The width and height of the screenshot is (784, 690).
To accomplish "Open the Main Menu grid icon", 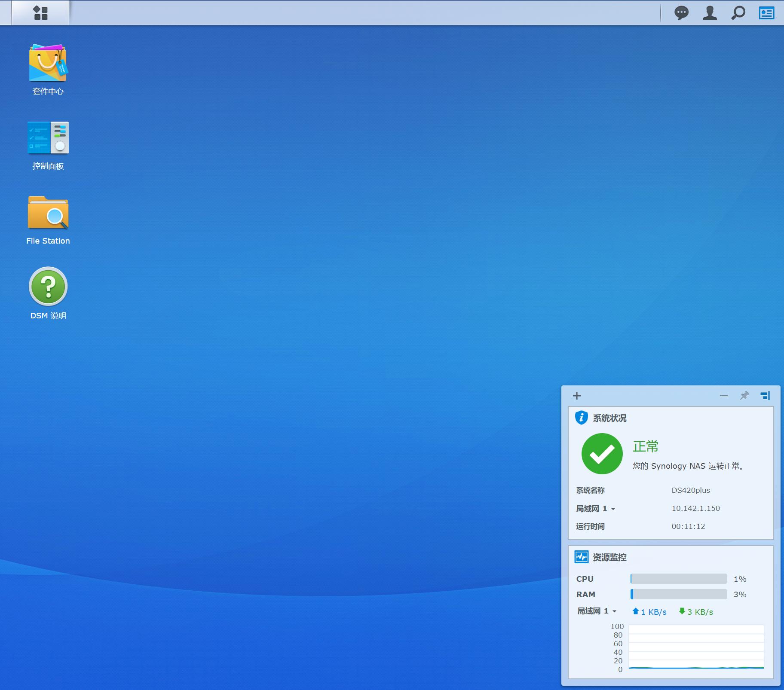I will pyautogui.click(x=40, y=13).
